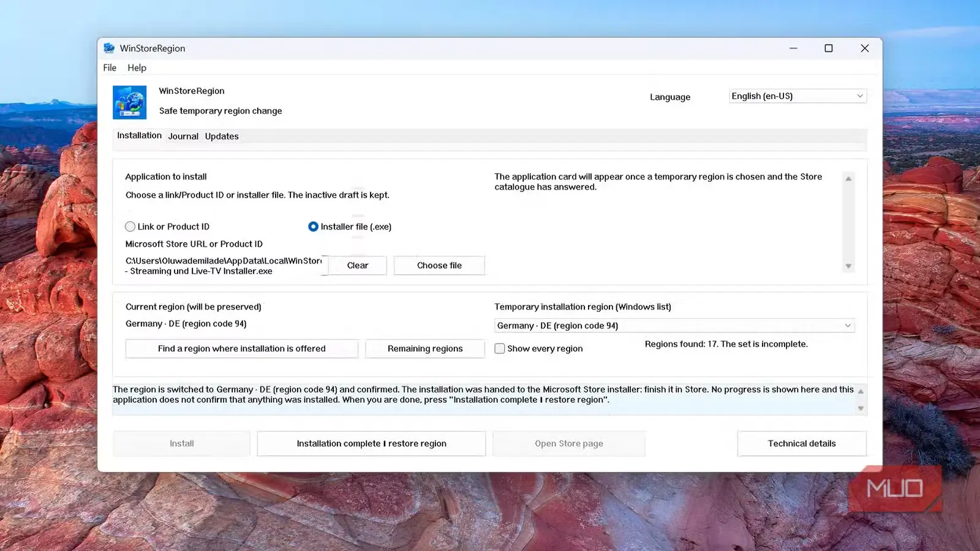Switch to the Installation tab
Image resolution: width=980 pixels, height=551 pixels.
[139, 135]
